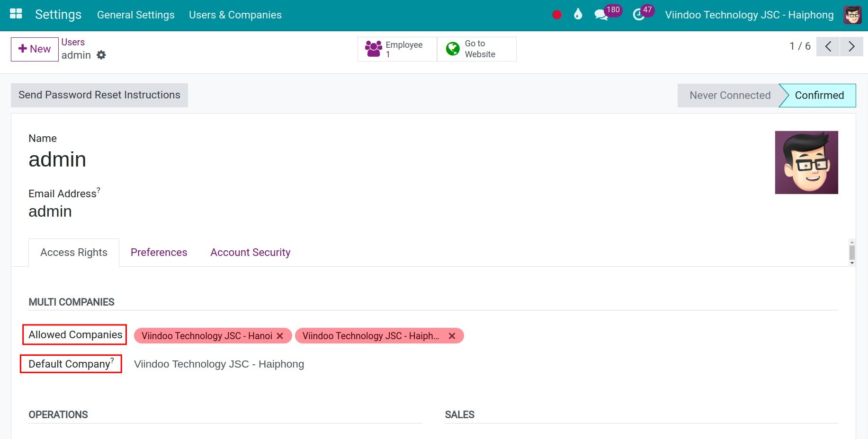Open the gear actions menu beside admin
Viewport: 868px width, 439px height.
pyautogui.click(x=101, y=55)
